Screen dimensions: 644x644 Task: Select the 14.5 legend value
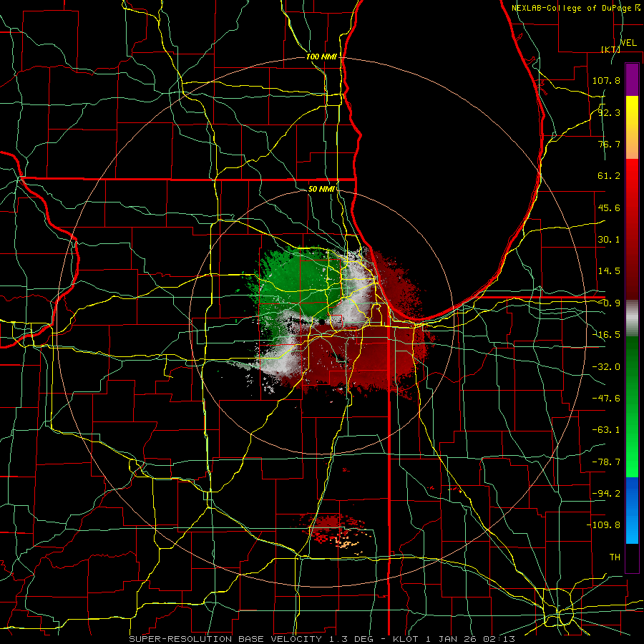[609, 271]
